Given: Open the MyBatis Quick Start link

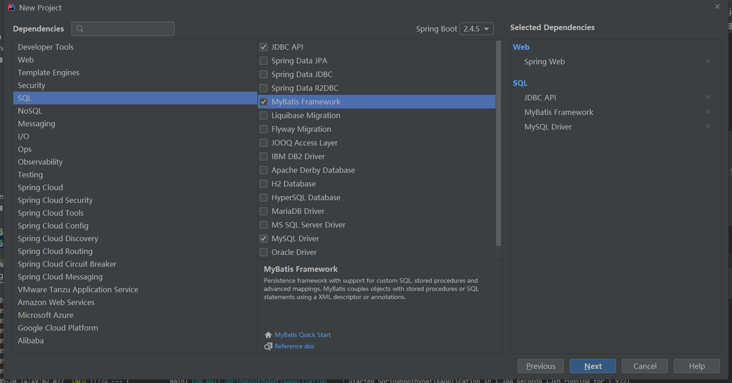Looking at the screenshot, I should click(303, 335).
